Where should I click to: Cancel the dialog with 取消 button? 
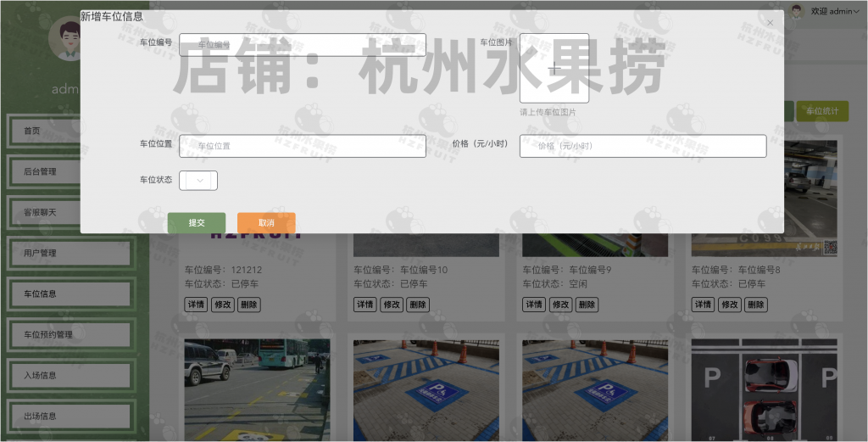266,222
